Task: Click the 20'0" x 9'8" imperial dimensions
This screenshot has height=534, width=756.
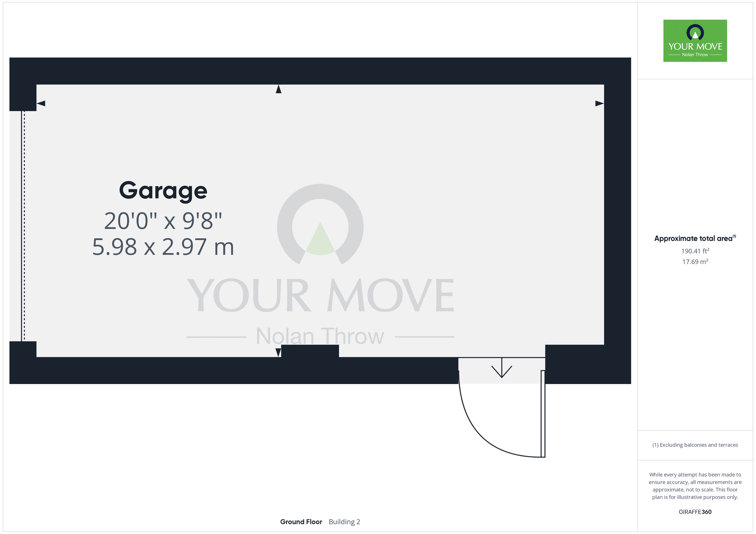Action: click(x=163, y=221)
